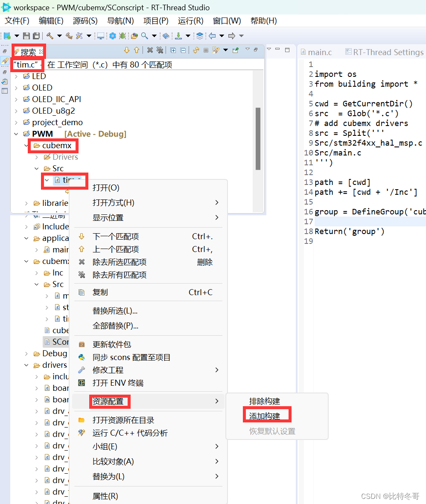Select project_demo in search results
The image size is (426, 504).
pyautogui.click(x=57, y=123)
